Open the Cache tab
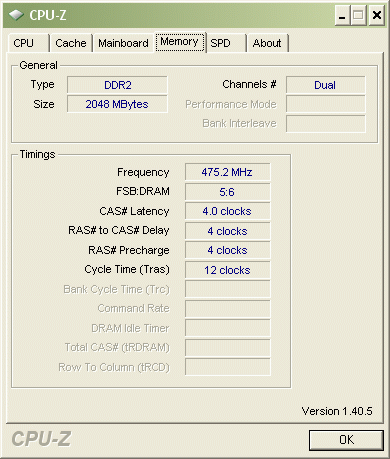This screenshot has height=459, width=390. 71,43
